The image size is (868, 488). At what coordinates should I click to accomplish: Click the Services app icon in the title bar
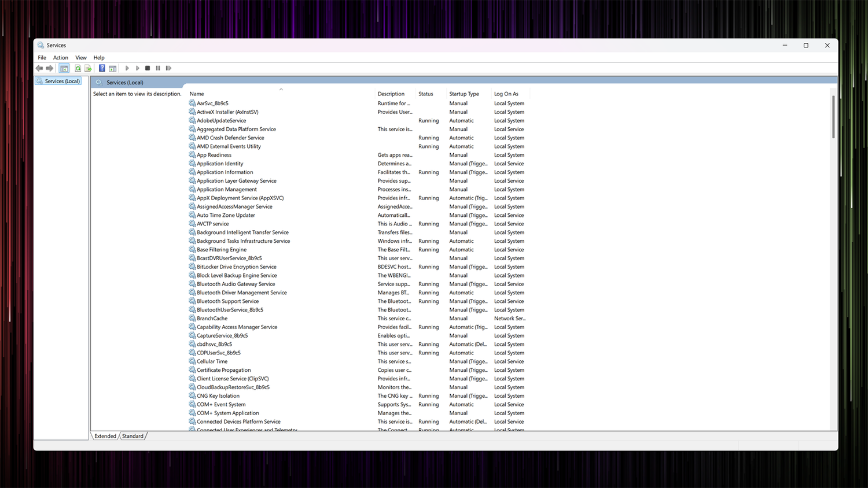tap(41, 45)
